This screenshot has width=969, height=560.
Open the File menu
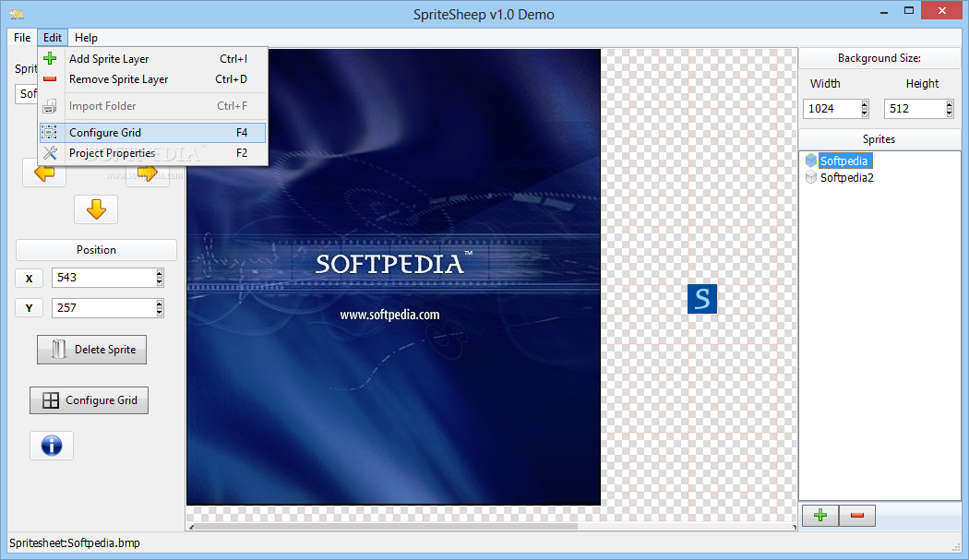22,38
